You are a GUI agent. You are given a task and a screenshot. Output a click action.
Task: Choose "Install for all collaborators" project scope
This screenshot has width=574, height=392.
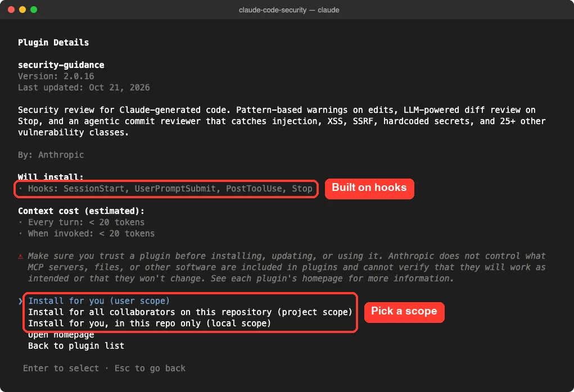(190, 312)
